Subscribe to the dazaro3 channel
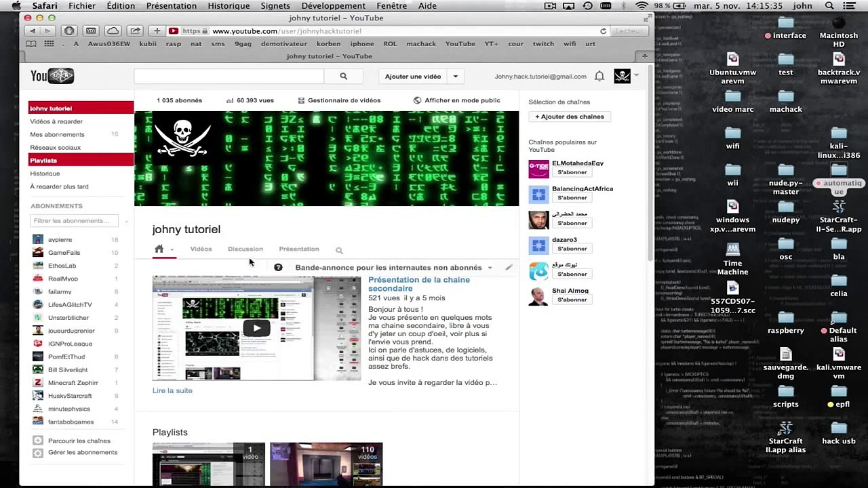Screen dimensions: 868x488 pos(572,249)
